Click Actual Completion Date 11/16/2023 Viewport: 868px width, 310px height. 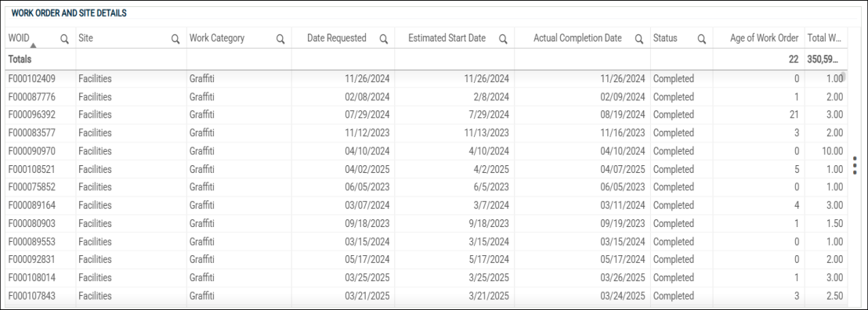tap(623, 133)
